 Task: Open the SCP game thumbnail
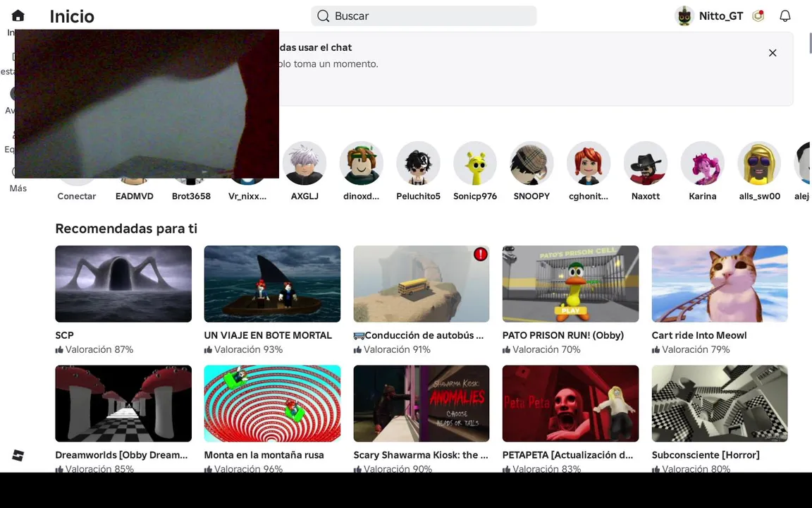pyautogui.click(x=123, y=284)
